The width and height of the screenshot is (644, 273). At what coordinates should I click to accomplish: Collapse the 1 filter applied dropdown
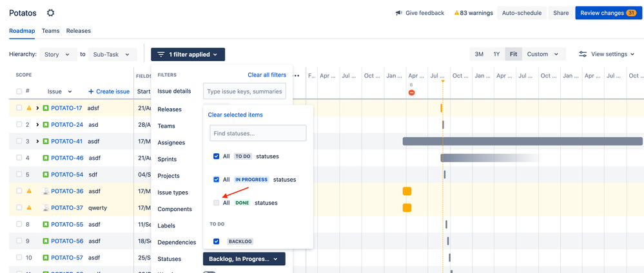[188, 54]
